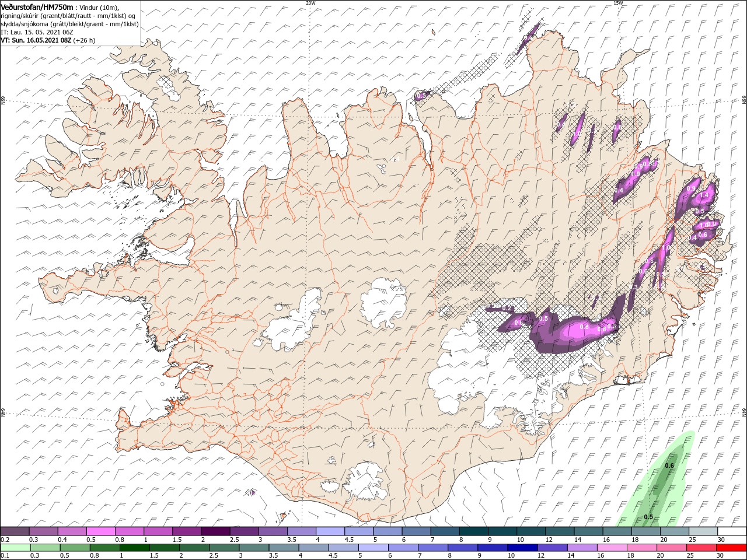Choose the 18 swatch in upper snow legend
Image resolution: width=747 pixels, height=560 pixels.
pyautogui.click(x=645, y=531)
